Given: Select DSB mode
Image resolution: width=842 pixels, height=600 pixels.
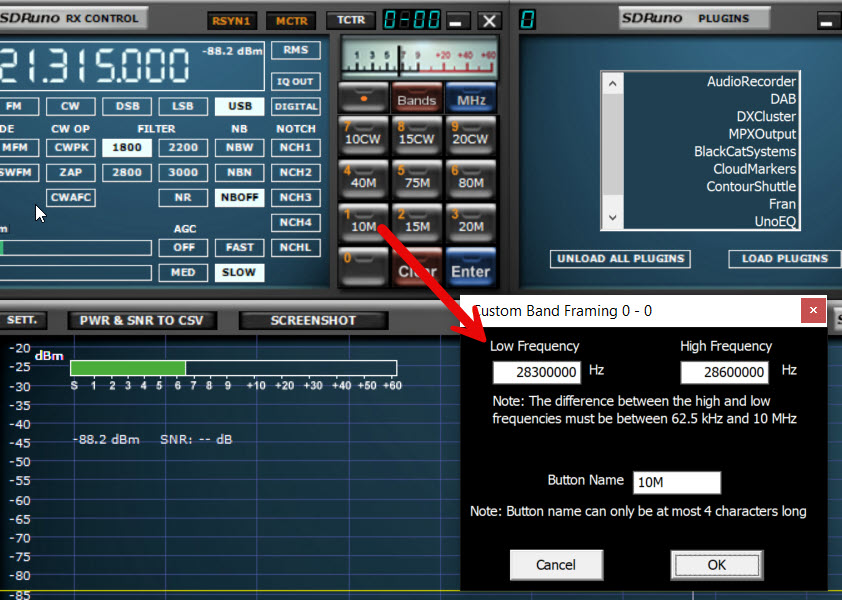Looking at the screenshot, I should [127, 106].
